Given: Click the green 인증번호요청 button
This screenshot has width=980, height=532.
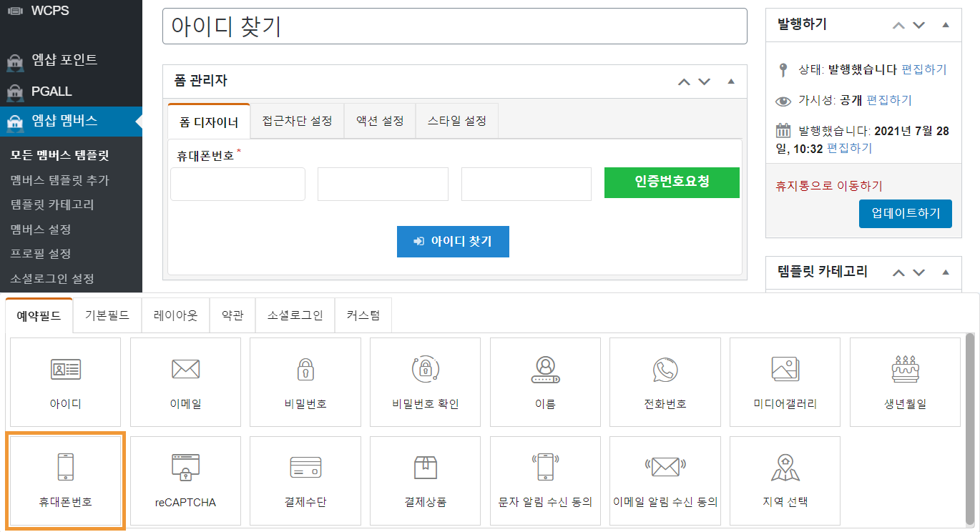Looking at the screenshot, I should [x=672, y=182].
